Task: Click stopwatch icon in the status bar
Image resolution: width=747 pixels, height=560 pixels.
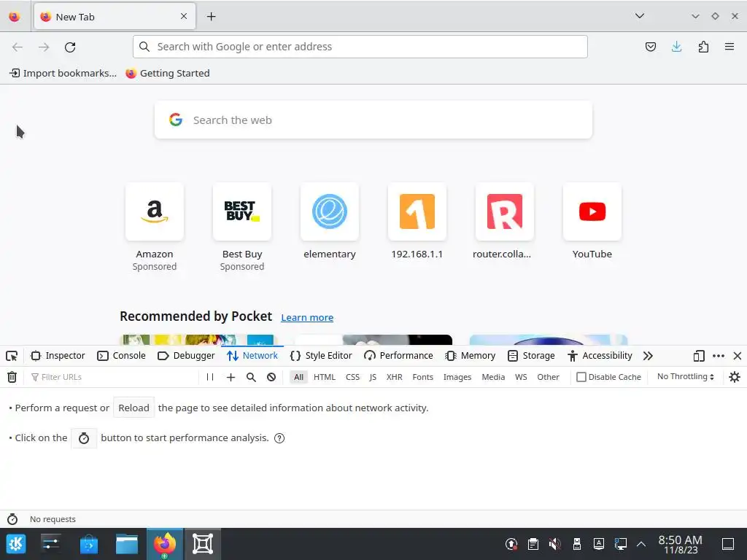Action: point(12,519)
